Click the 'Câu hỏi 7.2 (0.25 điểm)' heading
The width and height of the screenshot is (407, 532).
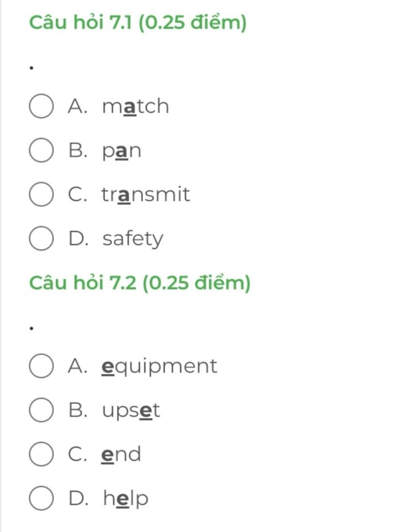[140, 283]
